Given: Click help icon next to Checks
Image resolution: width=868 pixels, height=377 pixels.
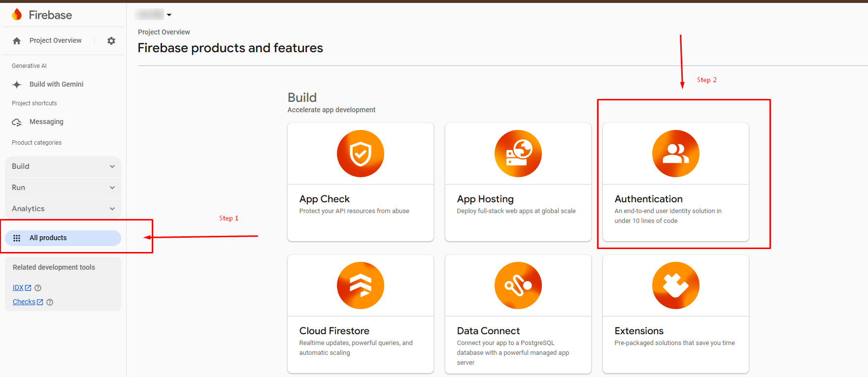Looking at the screenshot, I should [50, 302].
